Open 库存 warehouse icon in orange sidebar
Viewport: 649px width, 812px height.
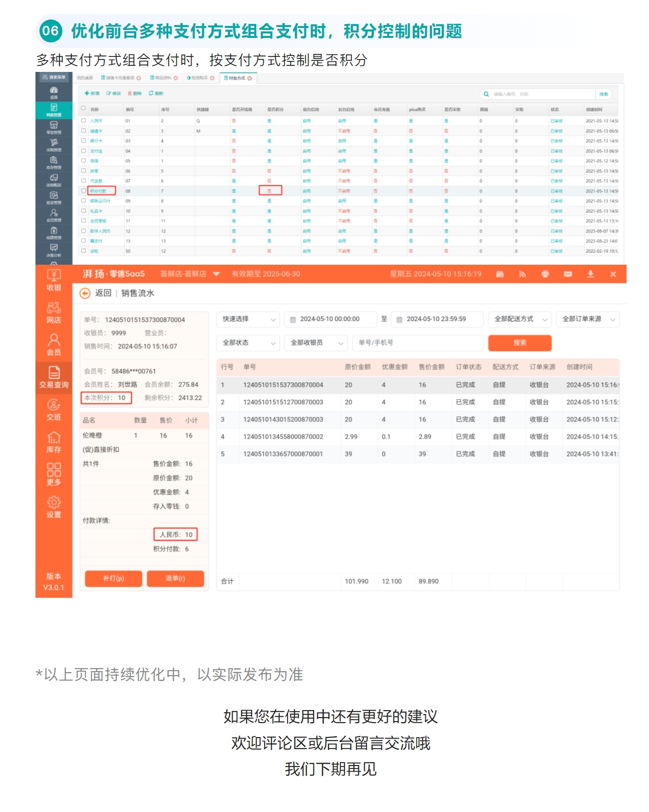54,442
